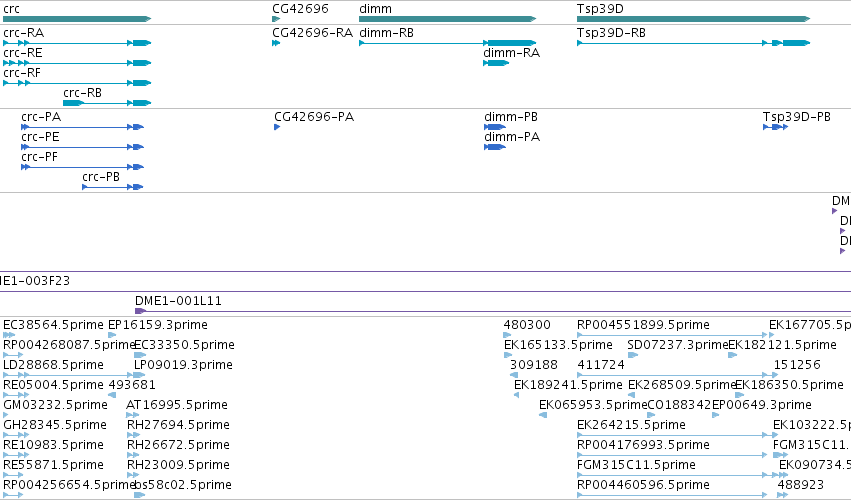Click the dimm gene bar
The height and width of the screenshot is (500, 851).
[x=448, y=19]
